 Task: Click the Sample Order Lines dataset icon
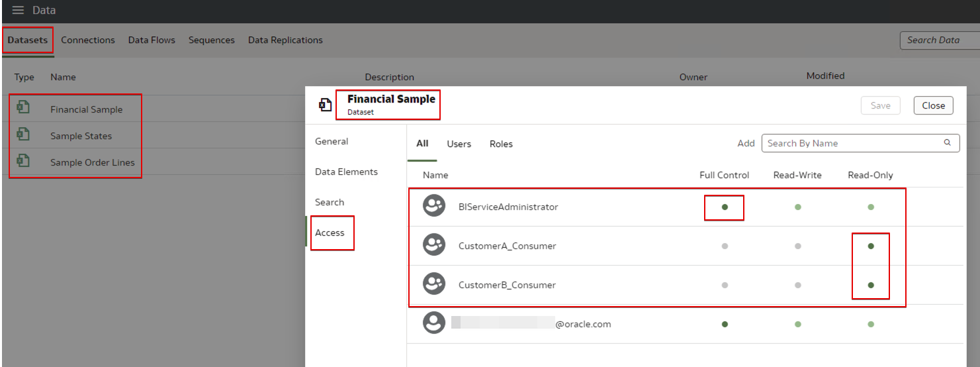[x=23, y=161]
